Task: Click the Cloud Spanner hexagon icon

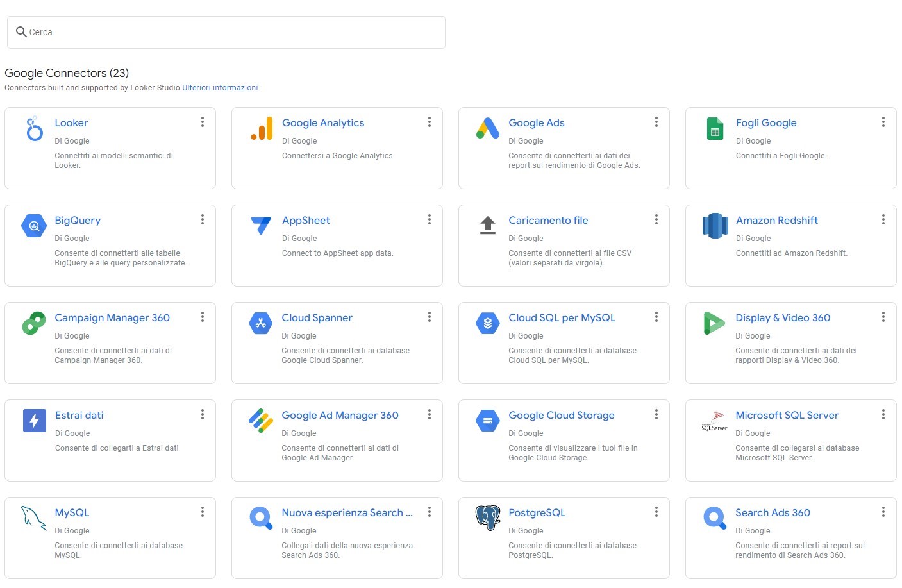Action: [261, 323]
